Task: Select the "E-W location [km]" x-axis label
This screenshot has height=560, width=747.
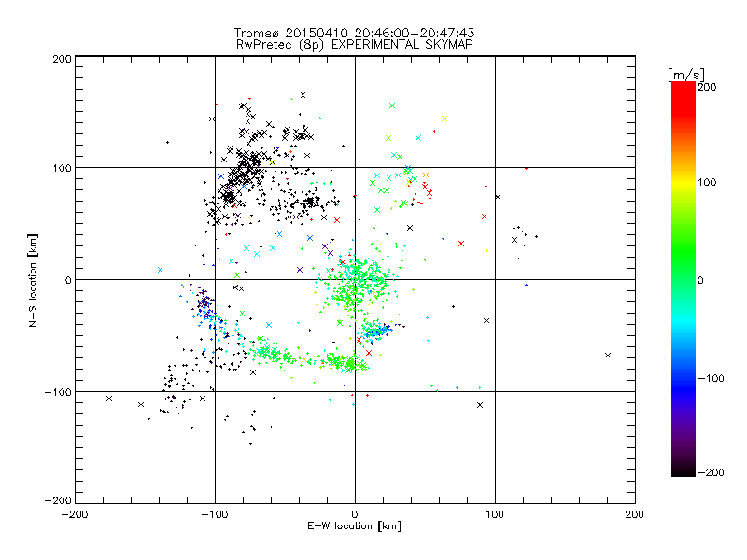Action: 354,526
